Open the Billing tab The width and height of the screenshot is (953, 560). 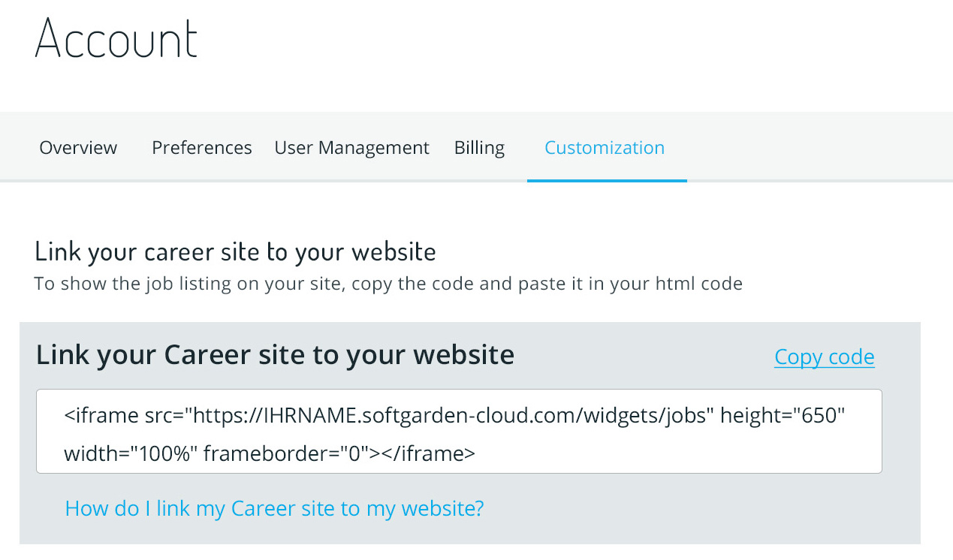(479, 148)
